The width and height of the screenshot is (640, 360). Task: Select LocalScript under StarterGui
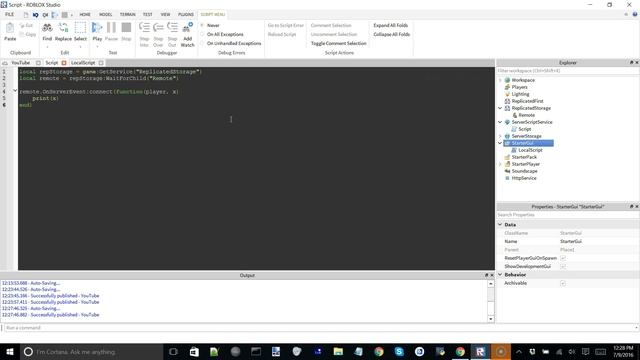[530, 150]
